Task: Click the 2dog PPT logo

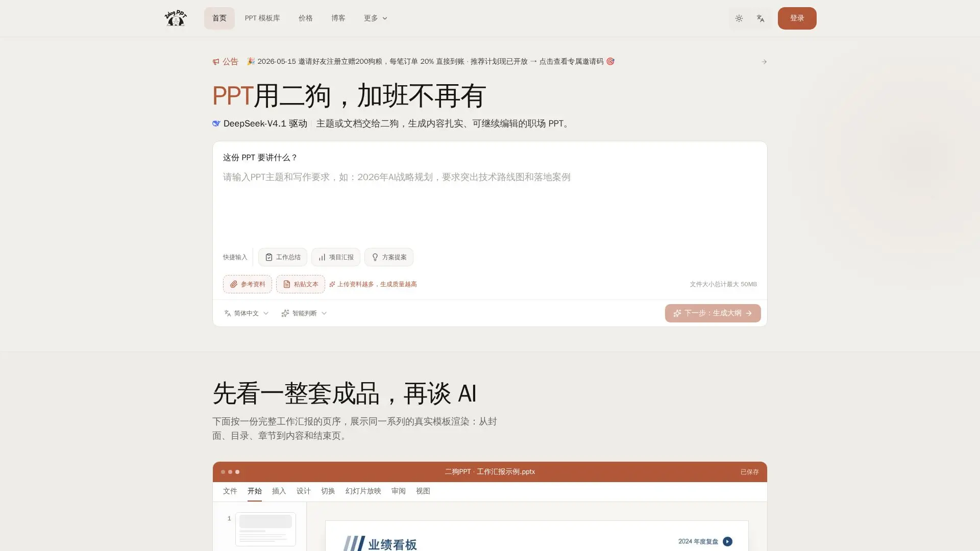Action: 176,18
